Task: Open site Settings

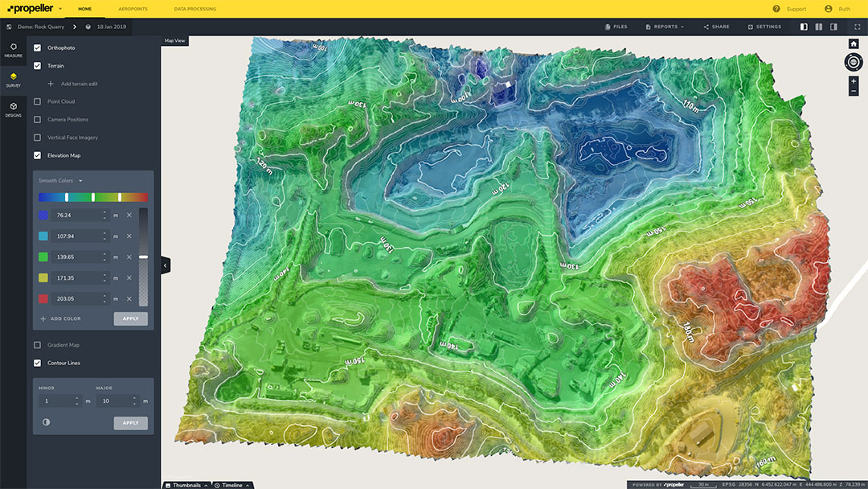Action: click(764, 27)
